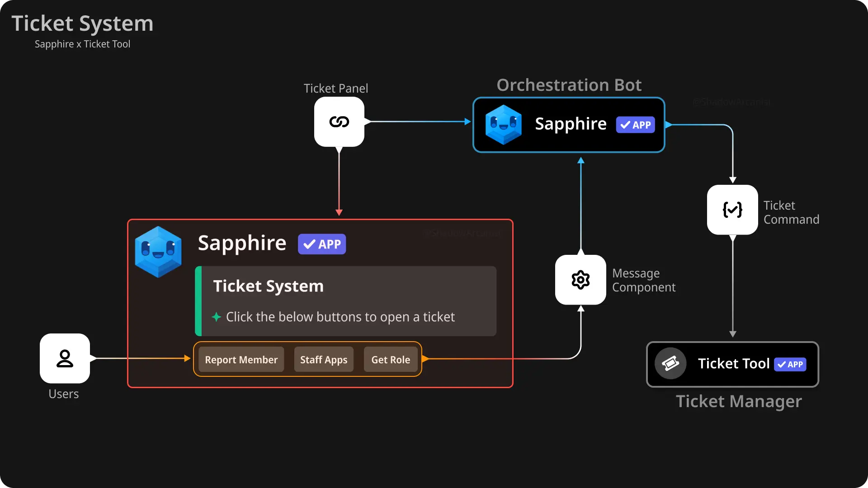Click APP badge next to Ticket Tool
The height and width of the screenshot is (488, 868).
[790, 364]
